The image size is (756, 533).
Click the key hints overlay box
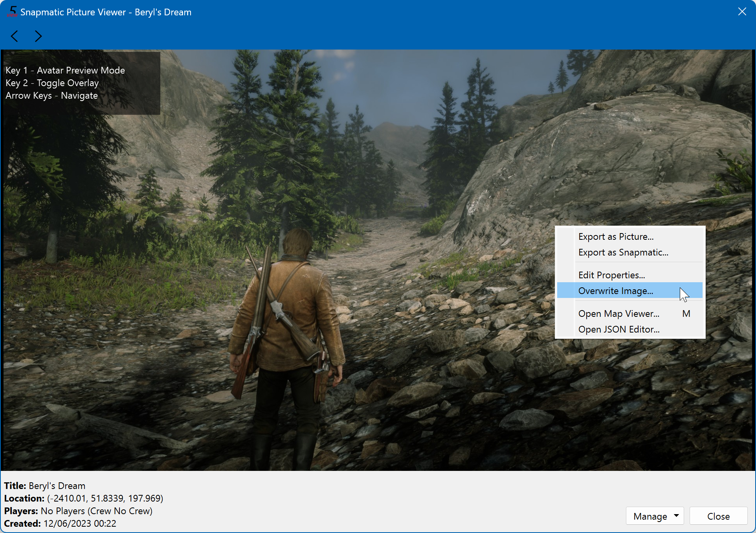pos(81,83)
